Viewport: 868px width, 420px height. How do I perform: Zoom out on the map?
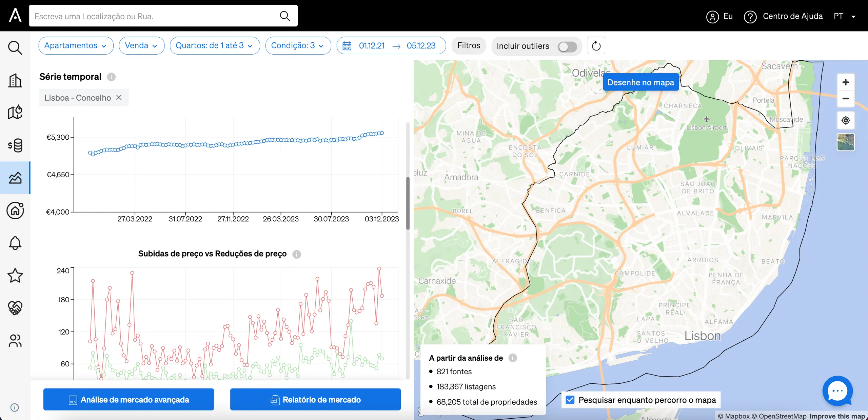click(846, 99)
